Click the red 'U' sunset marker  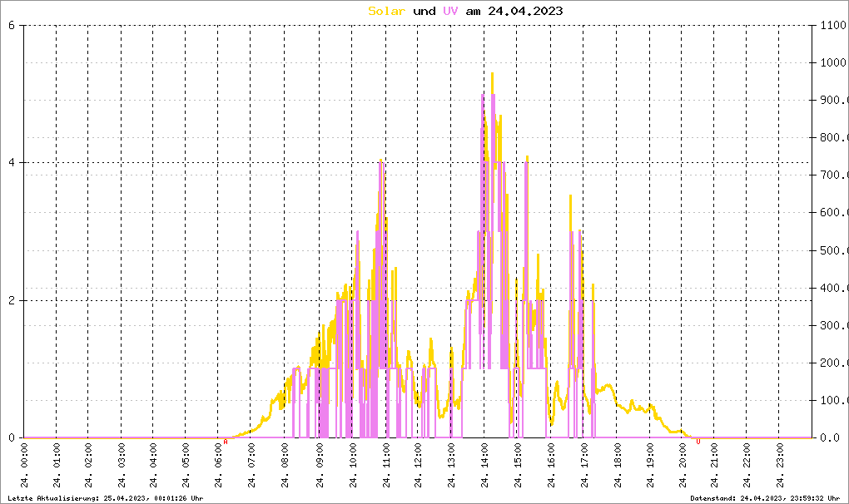click(x=698, y=442)
